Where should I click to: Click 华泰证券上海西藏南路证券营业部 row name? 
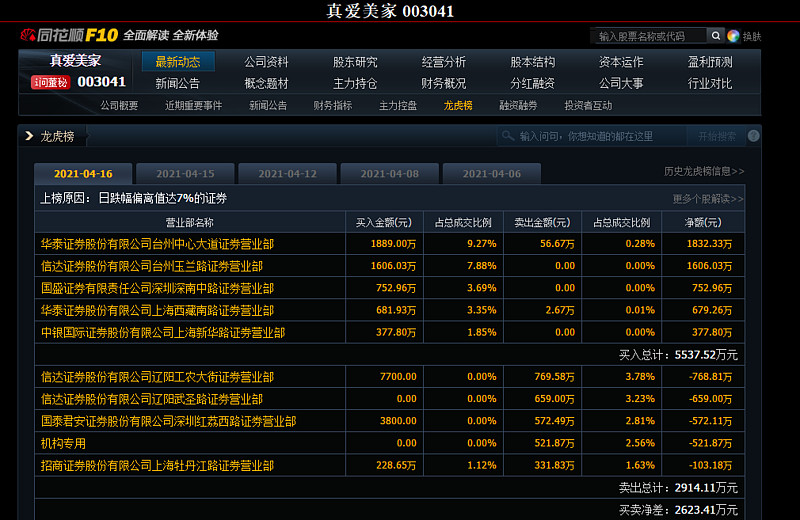(x=157, y=311)
